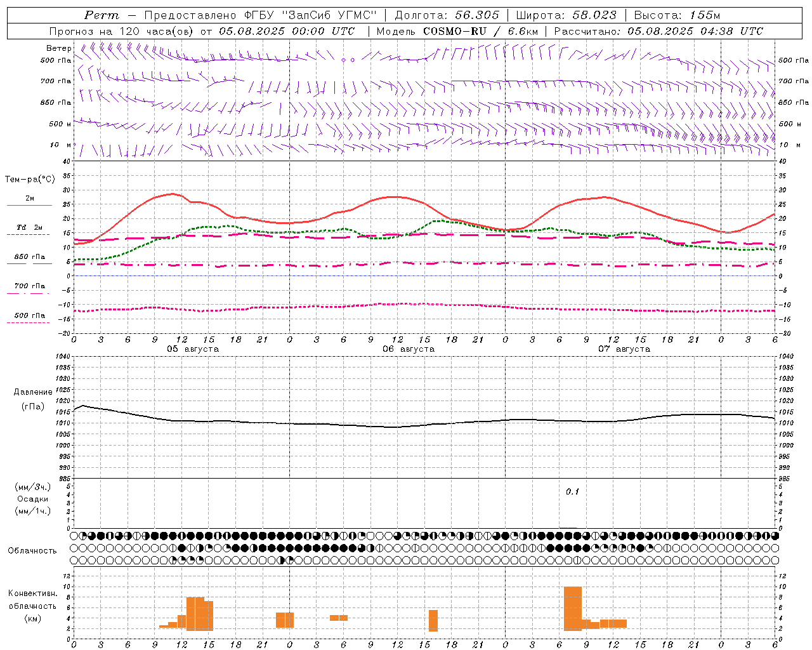Screen dimensions: 812x650
Task: Click the "07 августа" date label
Action: point(624,349)
